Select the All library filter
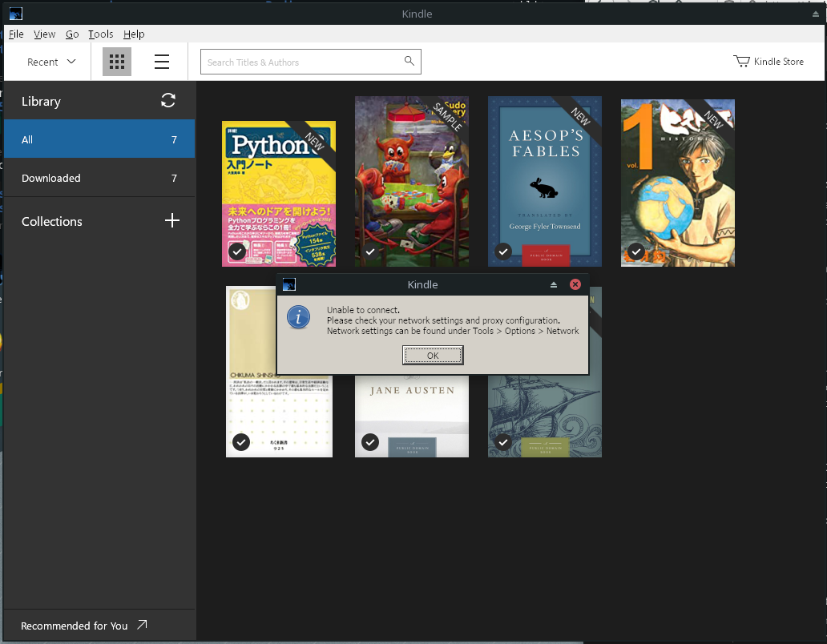This screenshot has width=827, height=644. pos(99,139)
